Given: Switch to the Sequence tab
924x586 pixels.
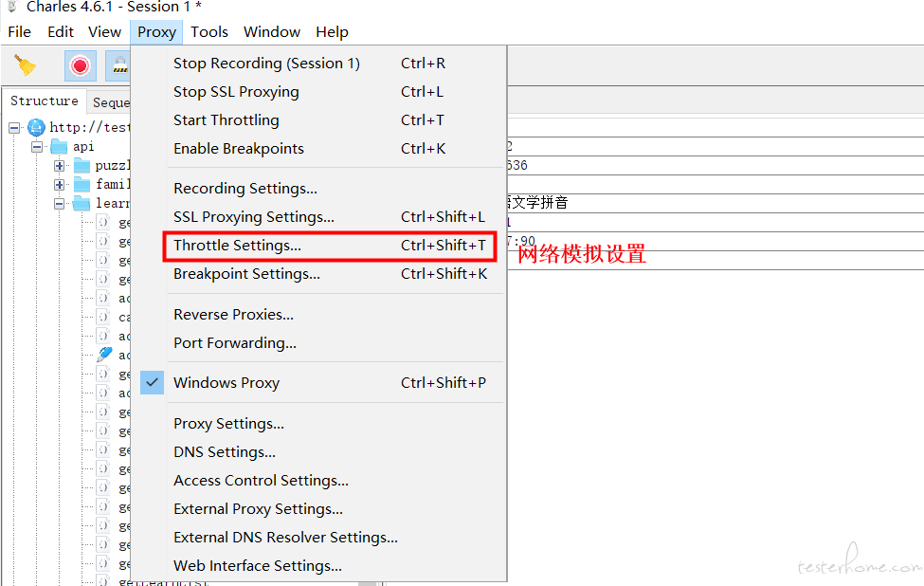Looking at the screenshot, I should pos(110,102).
